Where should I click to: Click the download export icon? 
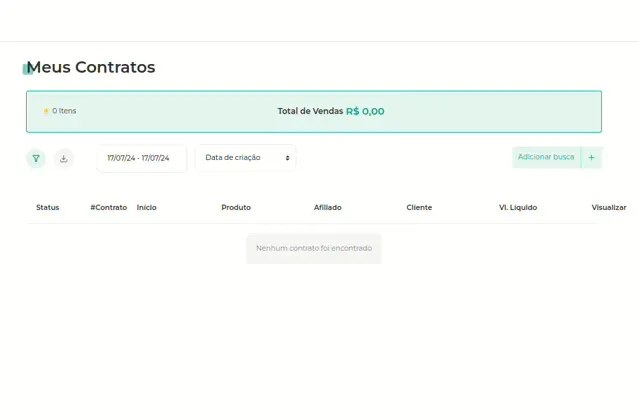[63, 158]
